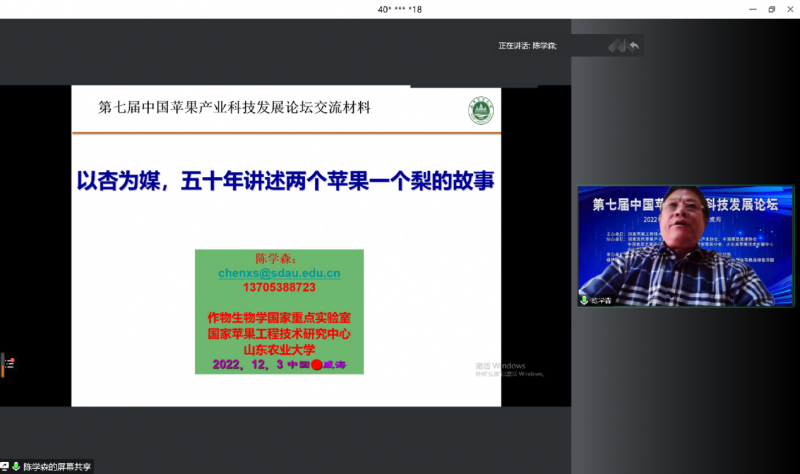800x474 pixels.
Task: Click the reply arrow icon at top
Action: [x=634, y=45]
